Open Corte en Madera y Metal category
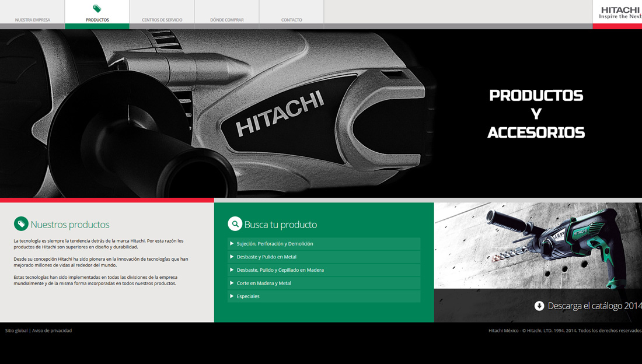Viewport: 642px width, 364px height. click(324, 283)
